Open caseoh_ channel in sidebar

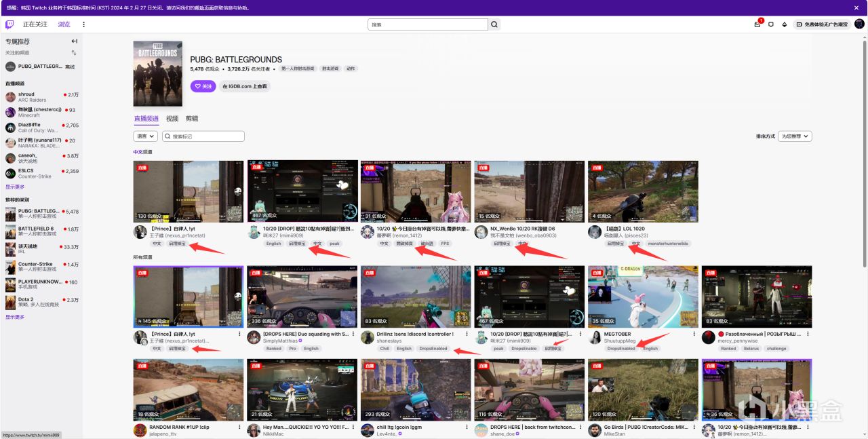coord(42,158)
